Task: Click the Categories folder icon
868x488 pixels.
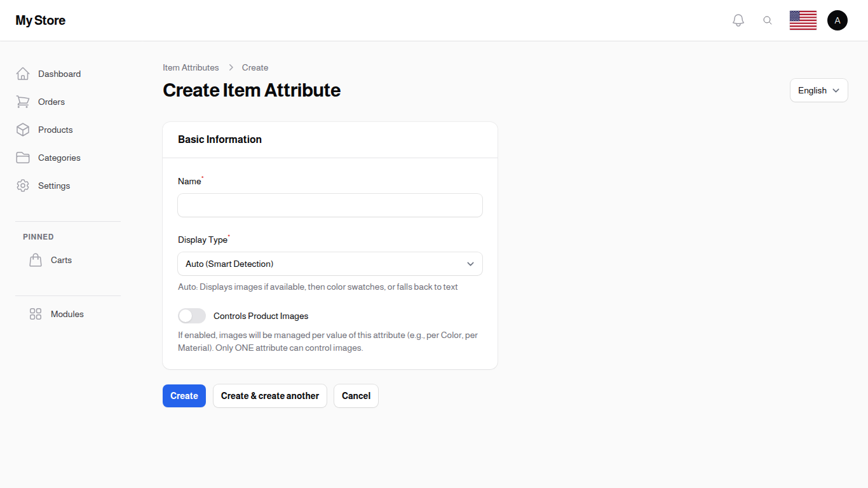Action: (x=23, y=158)
